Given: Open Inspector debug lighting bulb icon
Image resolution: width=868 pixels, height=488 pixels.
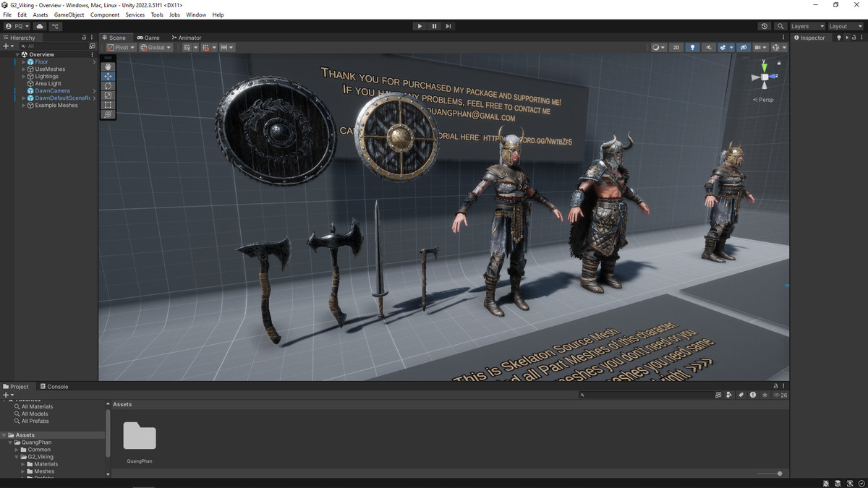Looking at the screenshot, I should 839,38.
